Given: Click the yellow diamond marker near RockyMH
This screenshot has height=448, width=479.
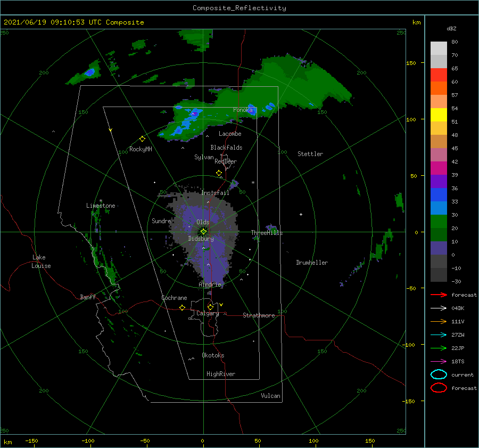Looking at the screenshot, I should click(x=142, y=139).
